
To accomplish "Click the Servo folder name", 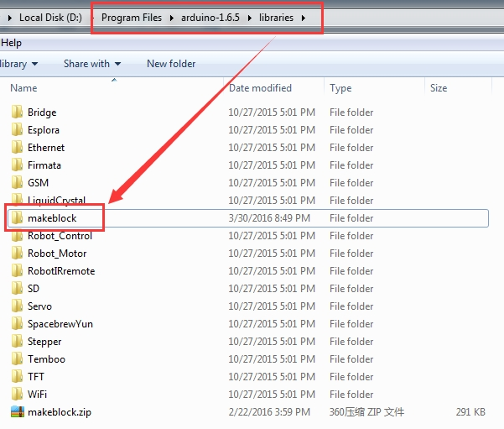I will coord(39,306).
